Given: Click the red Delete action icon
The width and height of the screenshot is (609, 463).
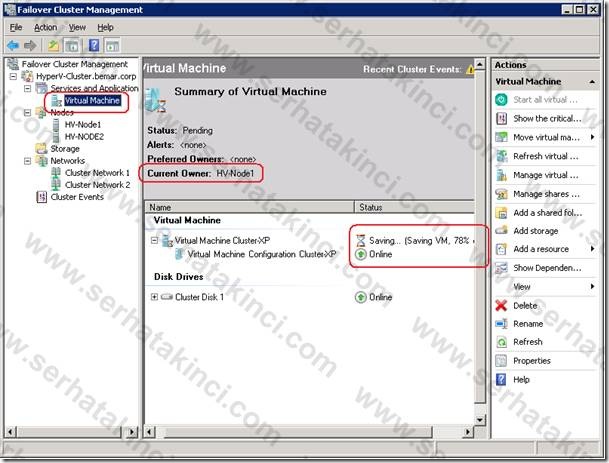Looking at the screenshot, I should (501, 306).
